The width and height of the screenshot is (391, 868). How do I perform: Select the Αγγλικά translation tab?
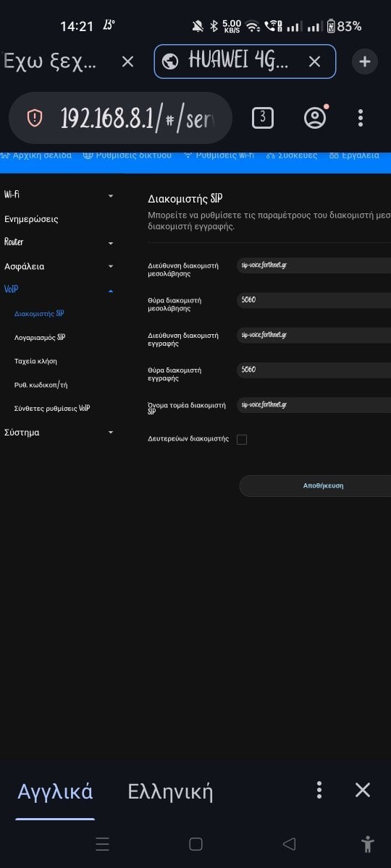pyautogui.click(x=55, y=791)
